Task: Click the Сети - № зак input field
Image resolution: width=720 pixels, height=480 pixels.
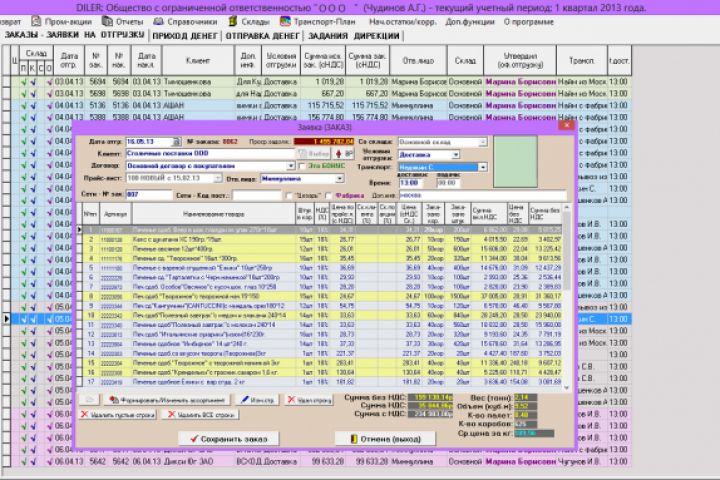Action: (x=149, y=195)
